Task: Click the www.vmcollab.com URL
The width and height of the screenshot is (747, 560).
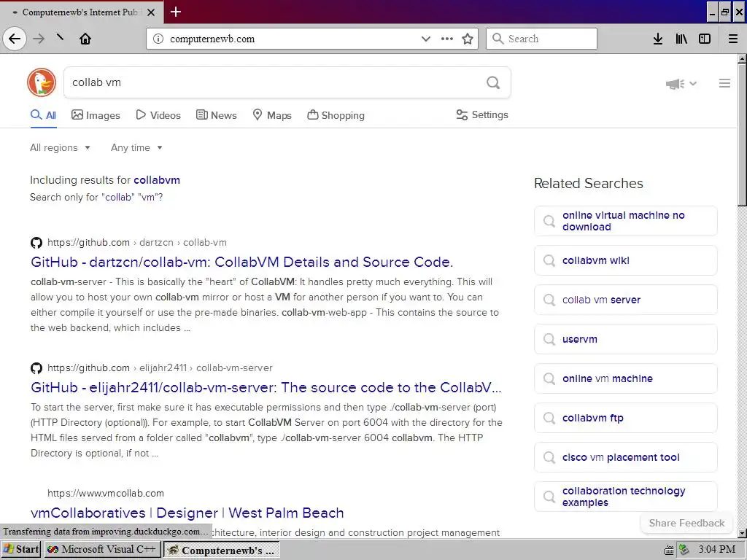Action: click(106, 494)
